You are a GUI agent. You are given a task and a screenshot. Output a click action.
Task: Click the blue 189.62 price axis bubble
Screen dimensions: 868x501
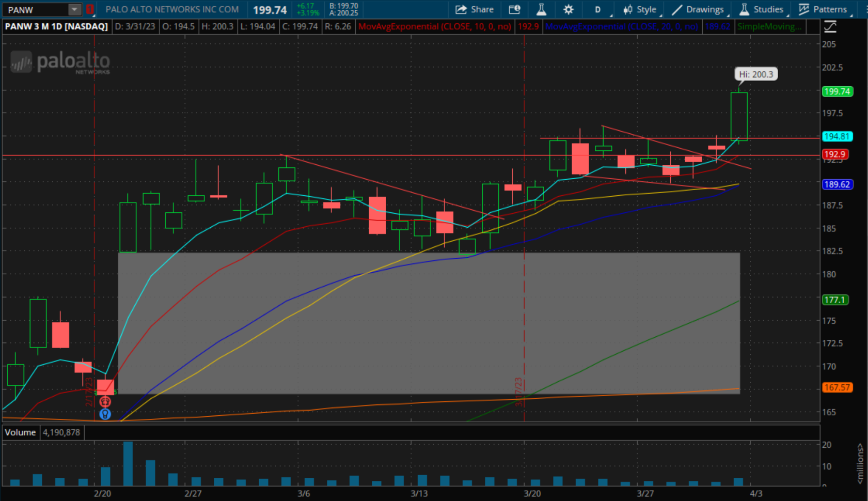(837, 184)
